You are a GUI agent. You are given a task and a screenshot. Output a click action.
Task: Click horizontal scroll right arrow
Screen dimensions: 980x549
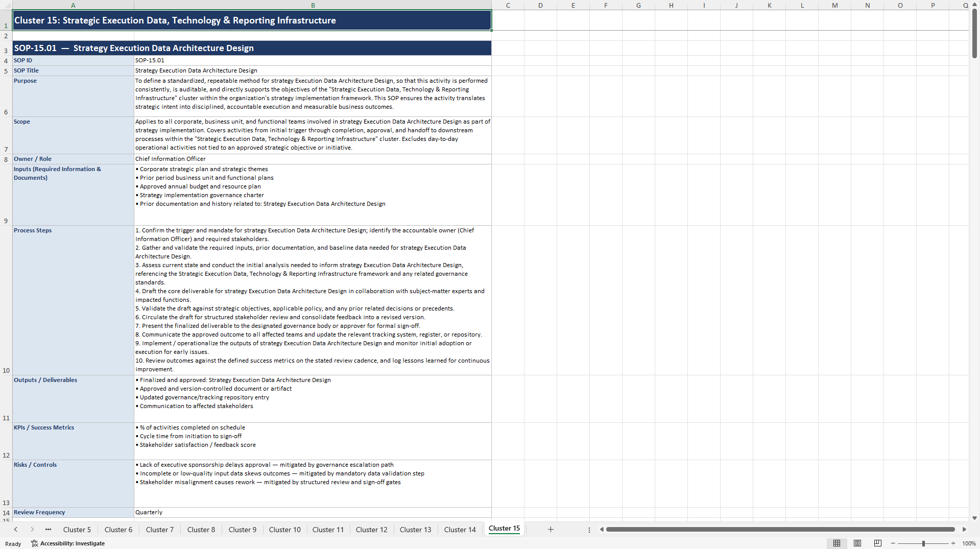964,530
